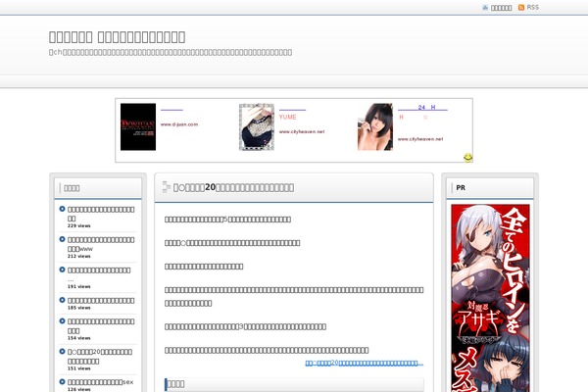
Task: Open the sidebar post ending in 'sex'
Action: 101,382
